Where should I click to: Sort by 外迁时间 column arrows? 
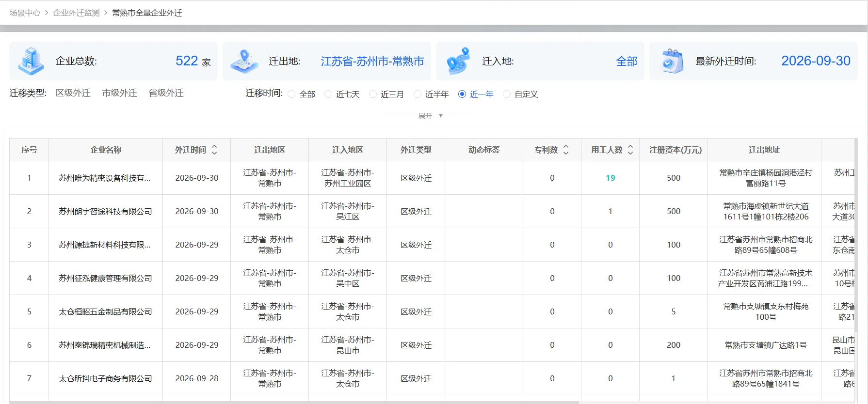coord(214,150)
